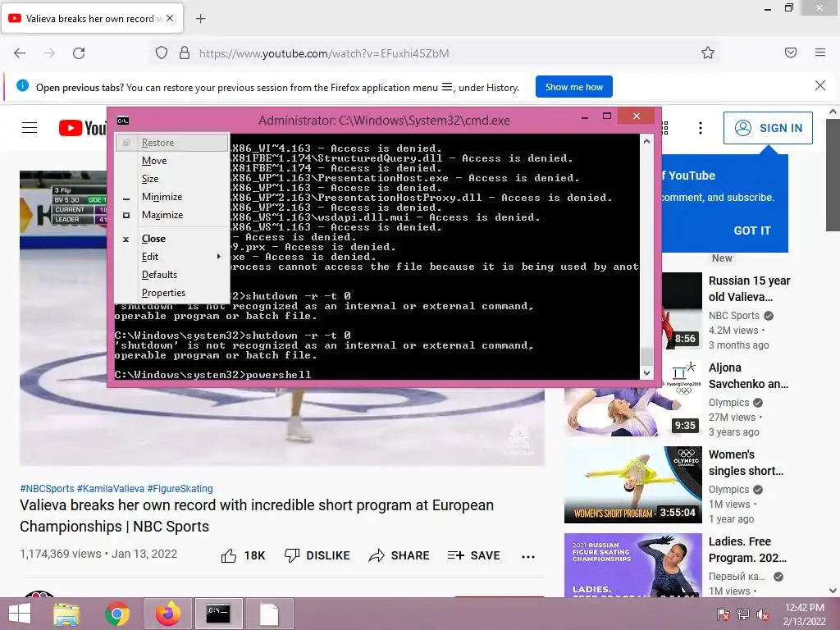Open the Russian Figure Skating Championships thumbnail

coord(632,565)
